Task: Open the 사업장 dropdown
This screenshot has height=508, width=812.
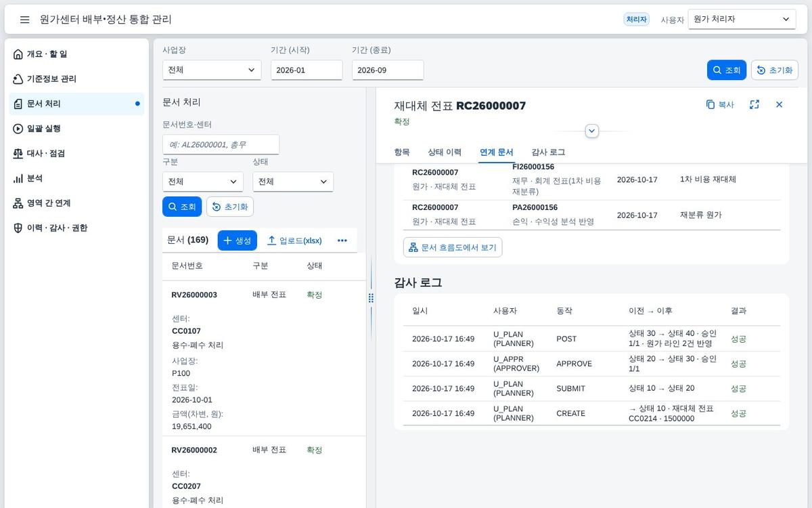Action: pos(212,70)
